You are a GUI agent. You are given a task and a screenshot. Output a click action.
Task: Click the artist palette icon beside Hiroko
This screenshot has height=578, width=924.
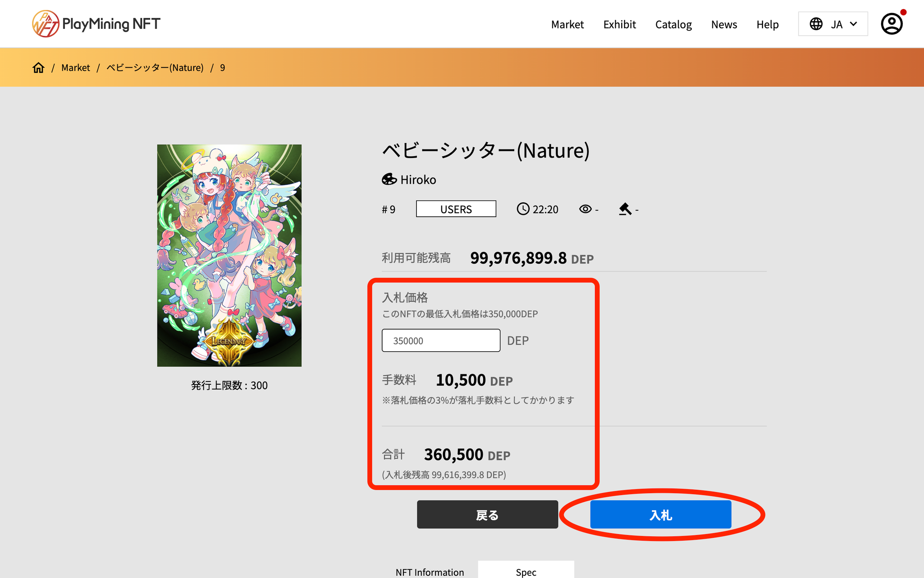tap(389, 180)
